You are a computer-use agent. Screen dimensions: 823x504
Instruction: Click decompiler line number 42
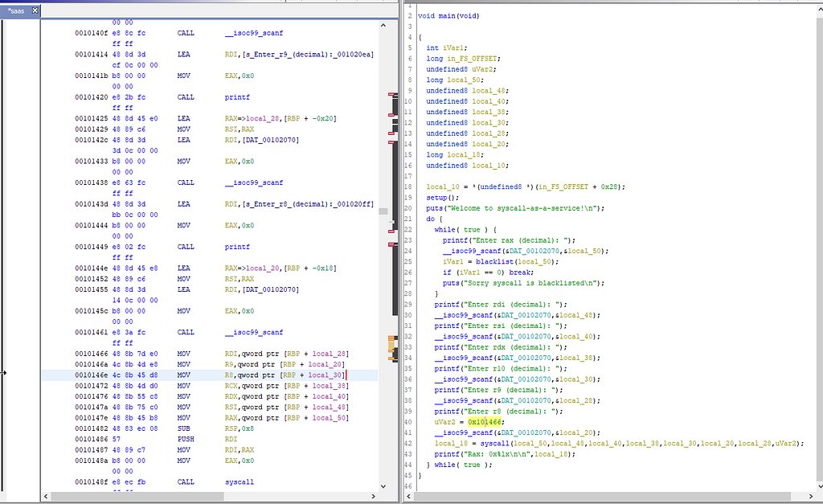pyautogui.click(x=409, y=444)
